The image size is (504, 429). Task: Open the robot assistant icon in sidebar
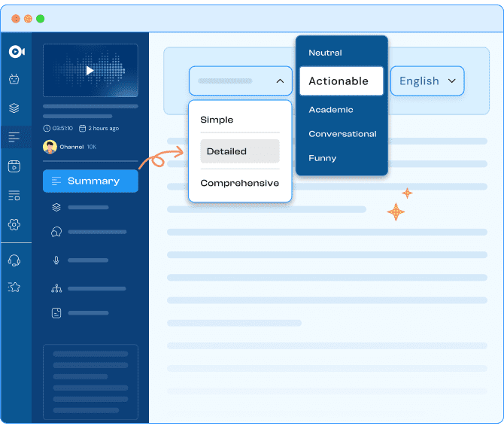(x=14, y=79)
